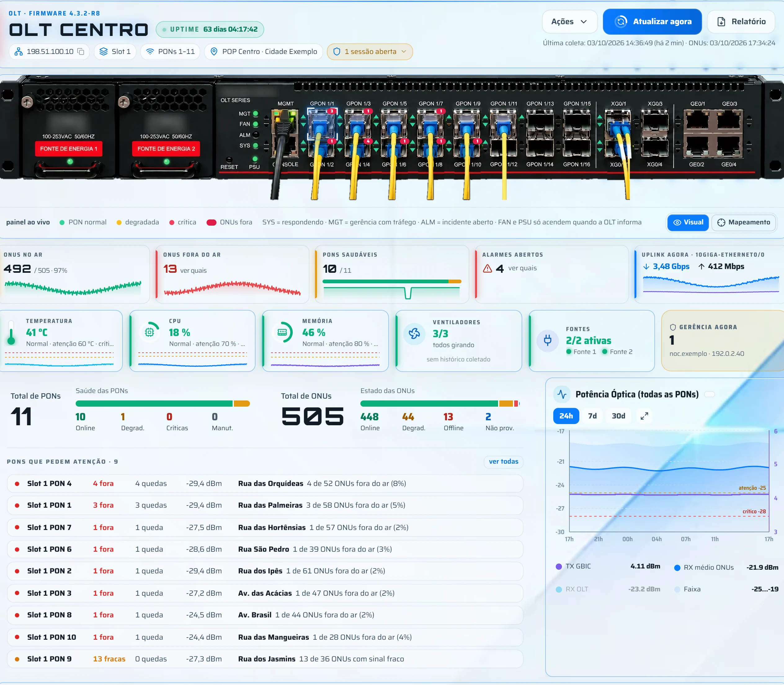The height and width of the screenshot is (685, 784).
Task: Click the pulse icon beside Potência Óptica
Action: pyautogui.click(x=562, y=394)
